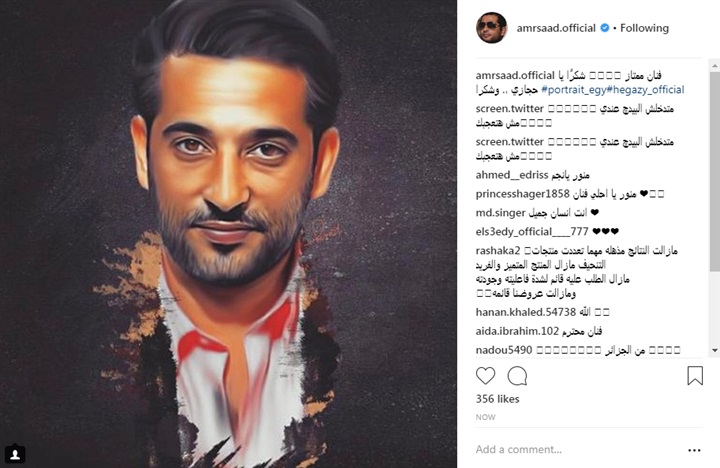
Task: Like the post with heart icon
Action: pyautogui.click(x=485, y=376)
